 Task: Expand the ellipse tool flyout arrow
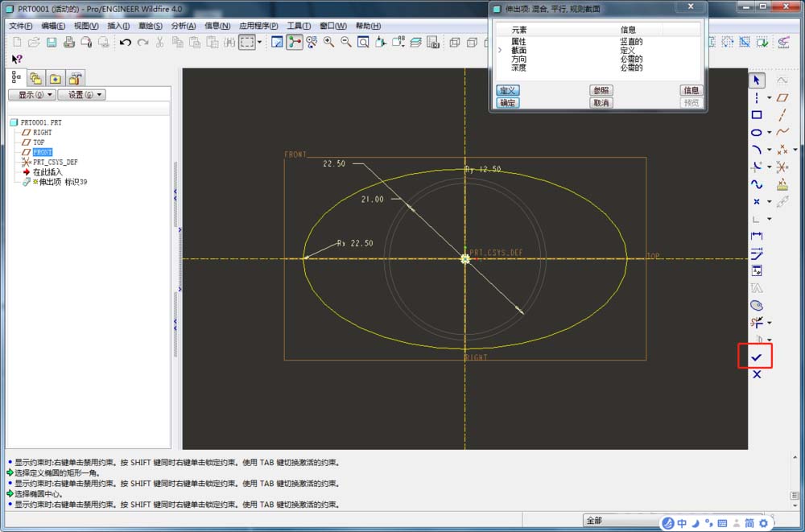[x=769, y=133]
